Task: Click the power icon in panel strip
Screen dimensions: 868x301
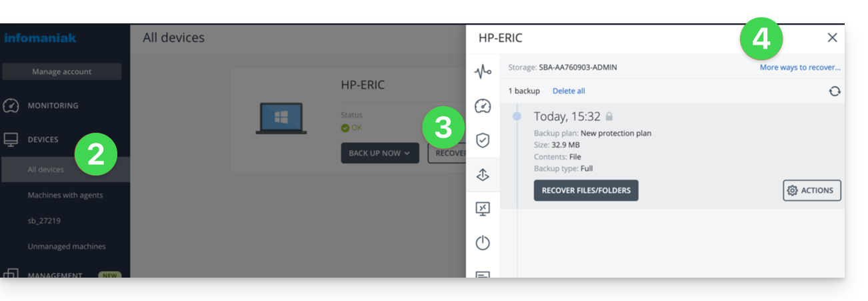Action: pyautogui.click(x=483, y=243)
